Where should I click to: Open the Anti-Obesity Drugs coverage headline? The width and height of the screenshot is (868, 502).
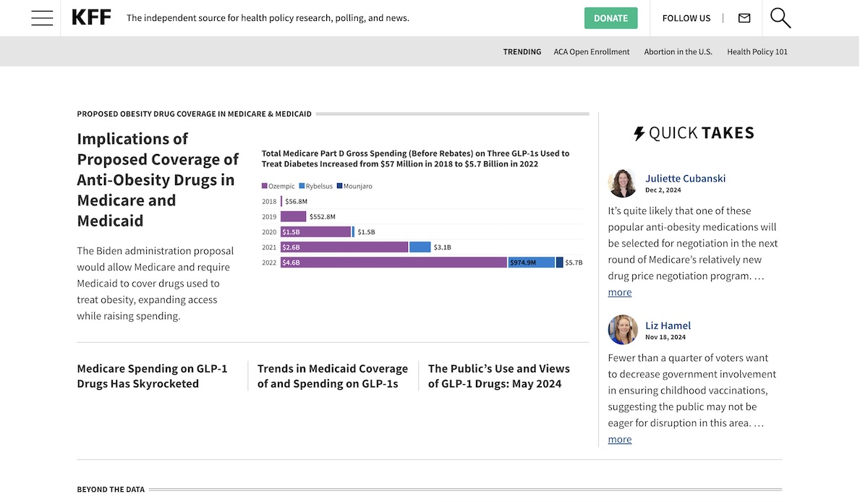pos(158,179)
